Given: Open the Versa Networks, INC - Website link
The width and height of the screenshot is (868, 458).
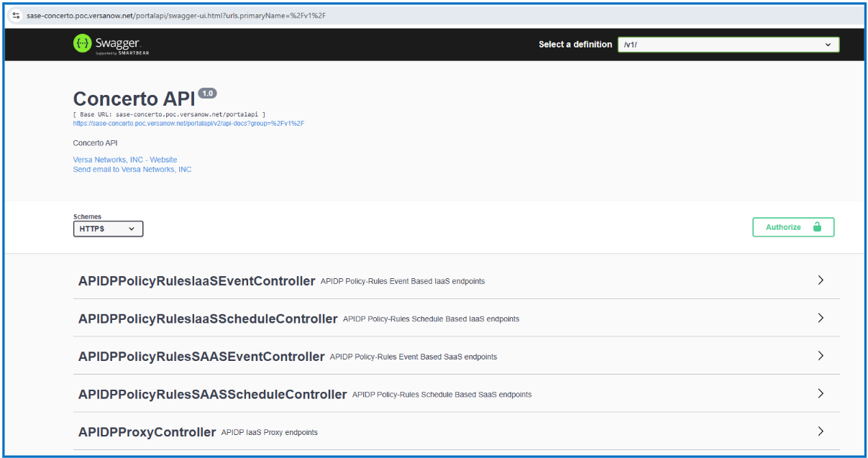Looking at the screenshot, I should point(125,160).
